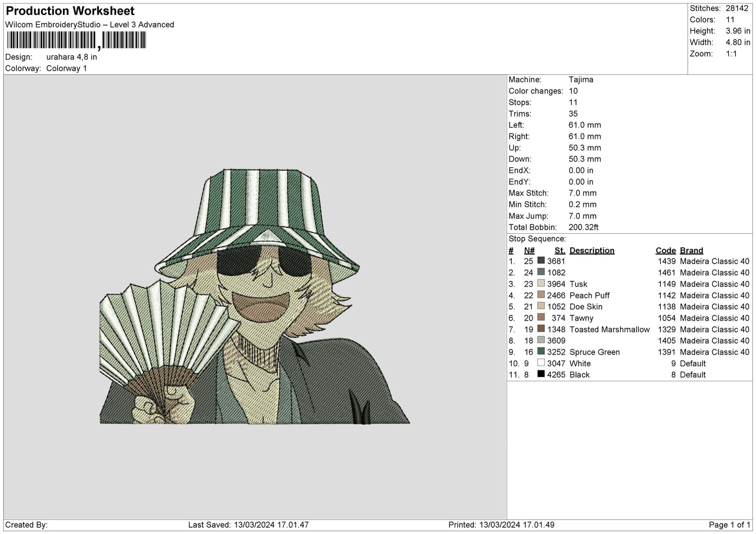
Task: Click the design name 'urahara 4,8 in'
Action: 72,57
